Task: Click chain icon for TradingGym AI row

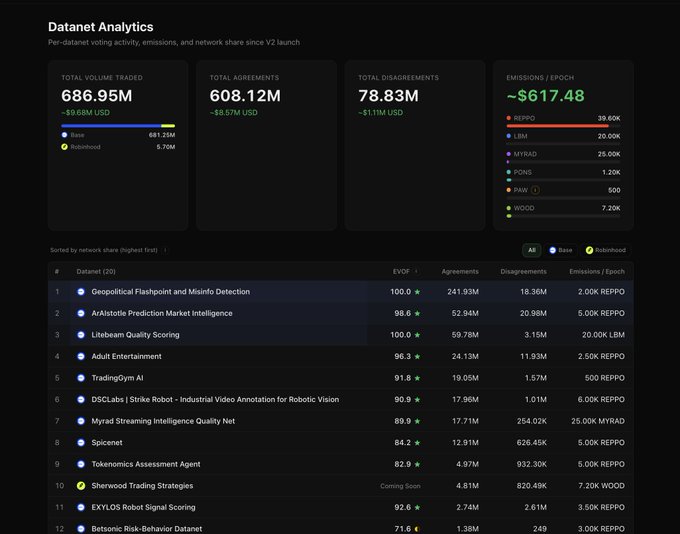Action: pyautogui.click(x=81, y=378)
